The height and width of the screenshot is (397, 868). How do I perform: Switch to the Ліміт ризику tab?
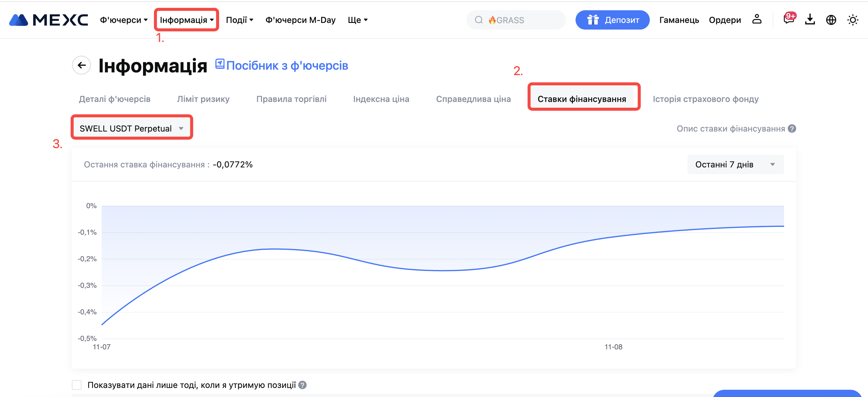[203, 99]
